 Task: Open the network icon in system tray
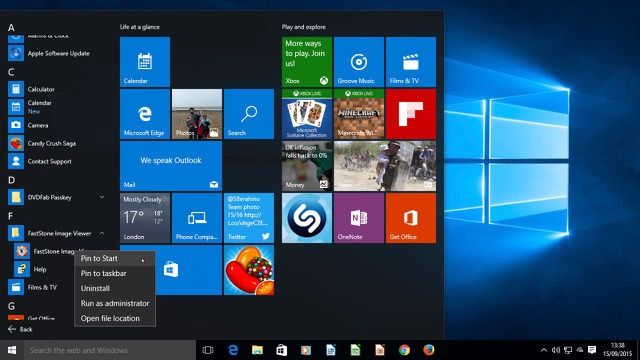tap(568, 350)
